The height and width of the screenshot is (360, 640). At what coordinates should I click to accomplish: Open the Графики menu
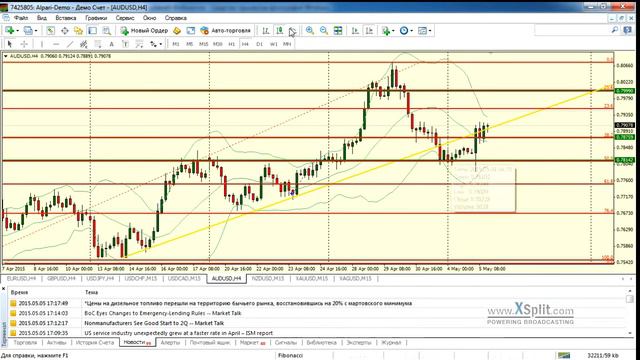tap(96, 18)
